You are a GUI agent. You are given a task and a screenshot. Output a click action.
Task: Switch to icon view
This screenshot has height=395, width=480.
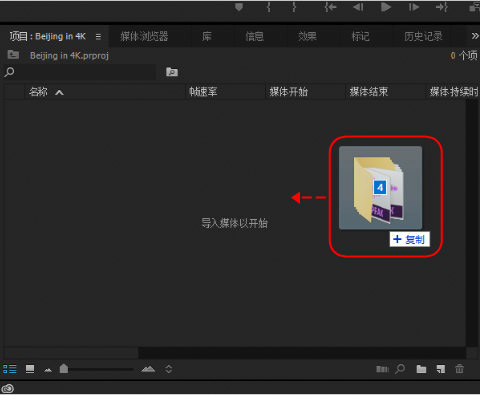point(30,369)
